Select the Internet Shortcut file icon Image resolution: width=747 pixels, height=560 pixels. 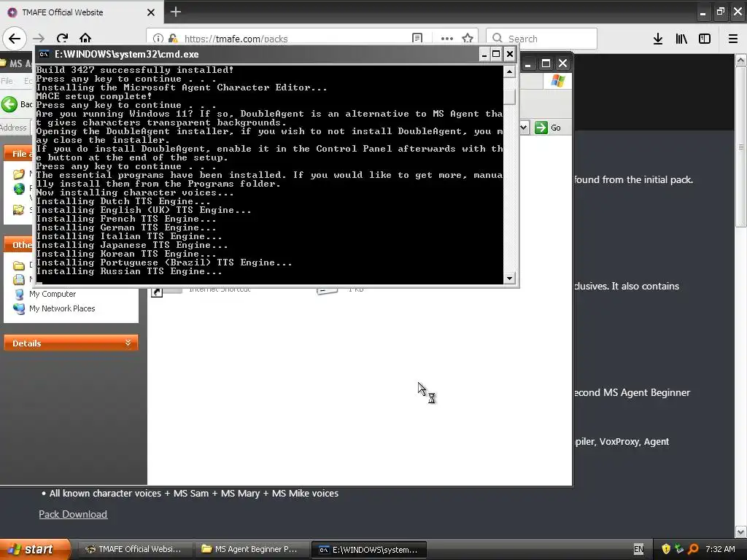[x=167, y=291]
